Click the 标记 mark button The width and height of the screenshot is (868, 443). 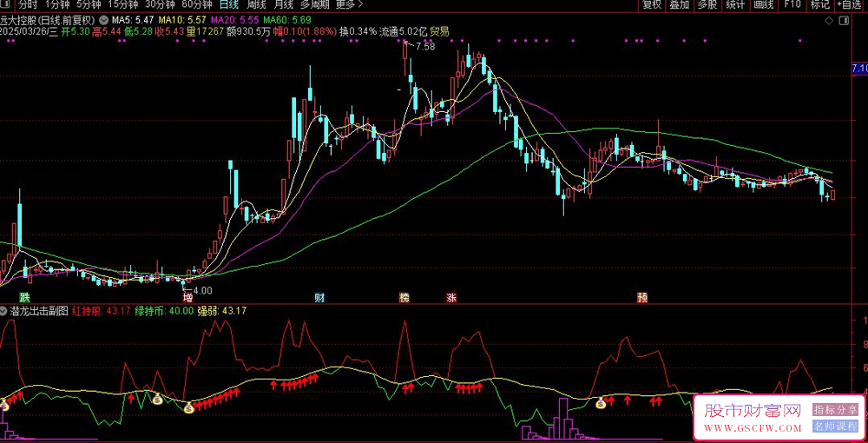(820, 5)
